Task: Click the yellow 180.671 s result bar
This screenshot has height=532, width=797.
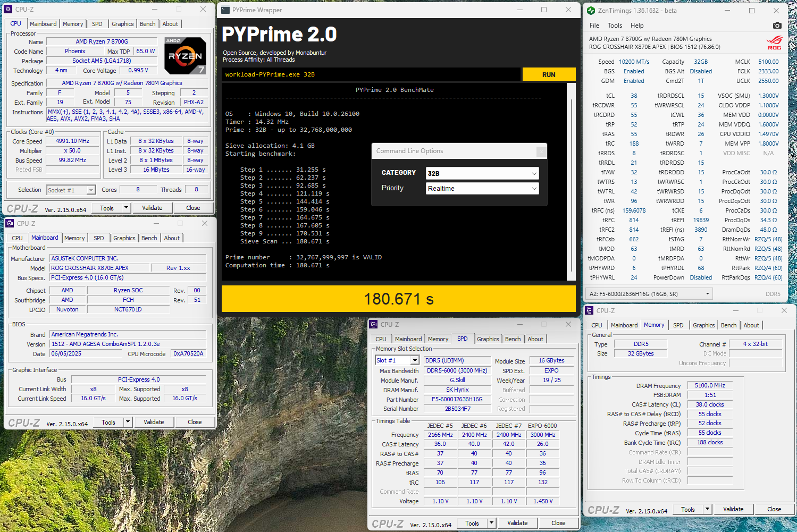Action: (399, 299)
